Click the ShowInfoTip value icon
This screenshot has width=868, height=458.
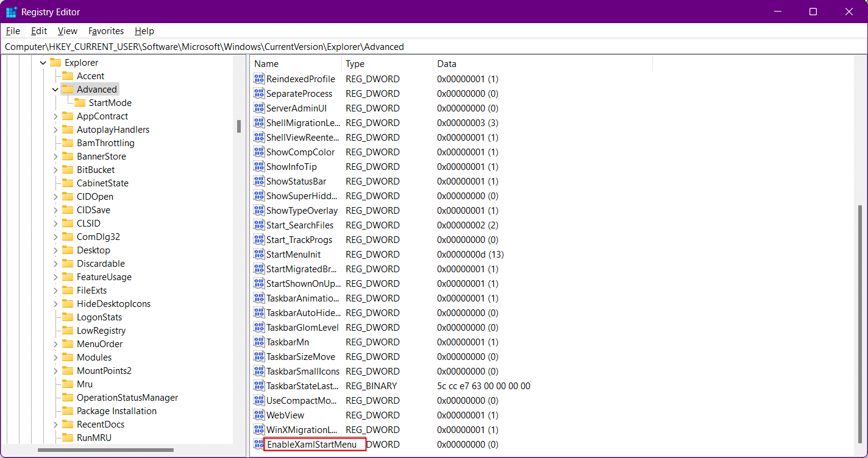(x=259, y=167)
